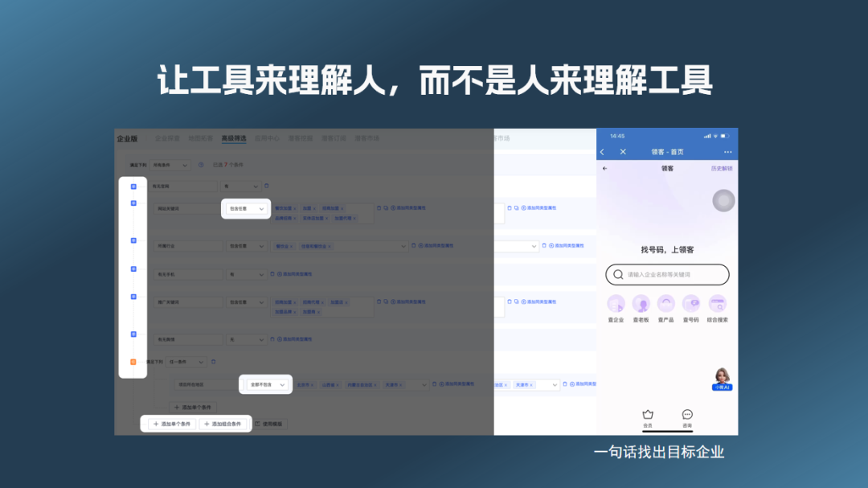The height and width of the screenshot is (488, 868).
Task: Close the mobile page with X icon
Action: [623, 152]
